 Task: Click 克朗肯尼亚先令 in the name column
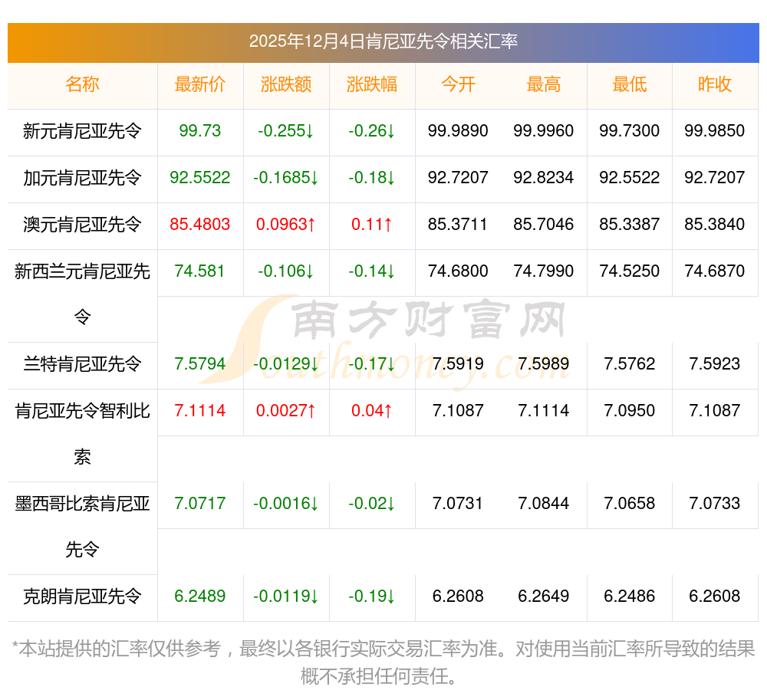click(82, 596)
